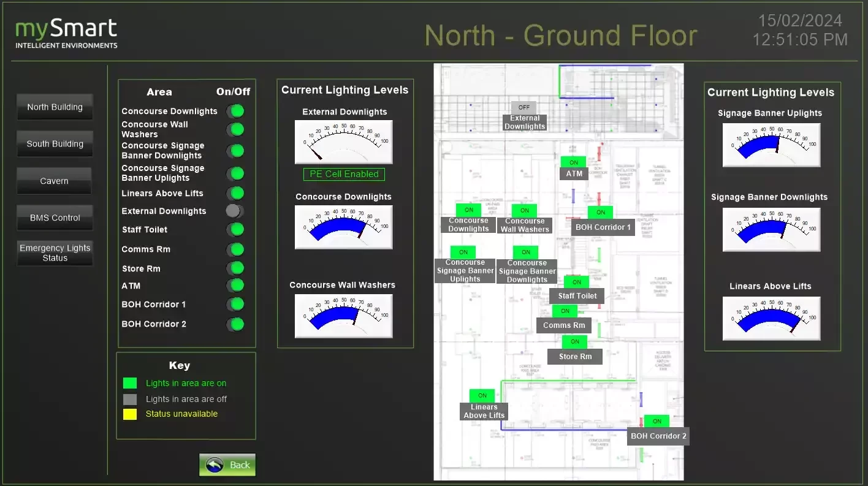Click the PE Cell Enabled status box
Image resolution: width=868 pixels, height=486 pixels.
[x=344, y=174]
